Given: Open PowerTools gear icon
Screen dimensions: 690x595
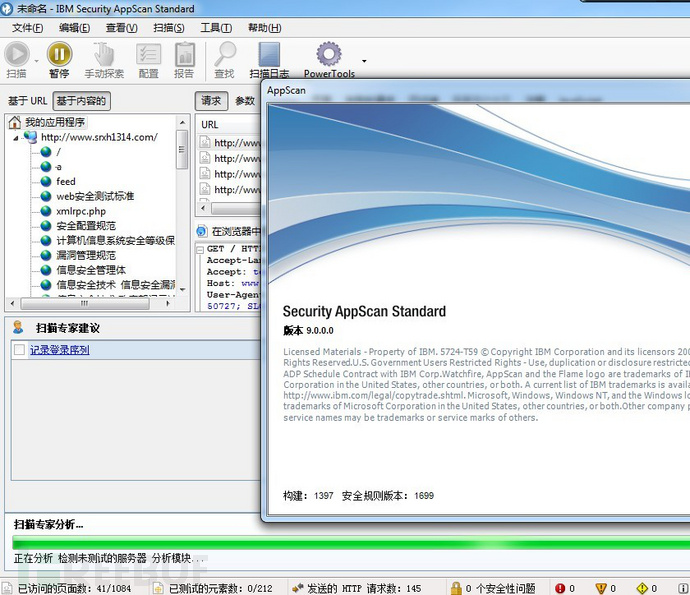Looking at the screenshot, I should pos(329,54).
